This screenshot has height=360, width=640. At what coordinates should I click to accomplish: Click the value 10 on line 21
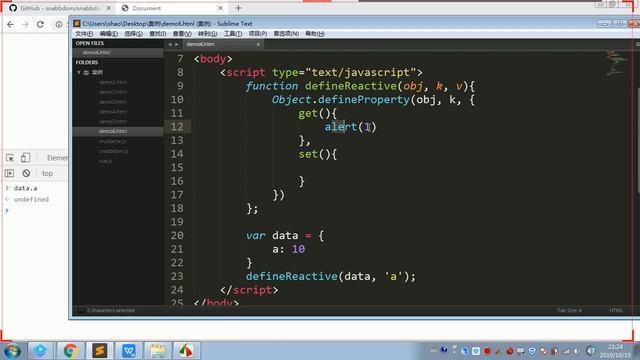point(298,249)
